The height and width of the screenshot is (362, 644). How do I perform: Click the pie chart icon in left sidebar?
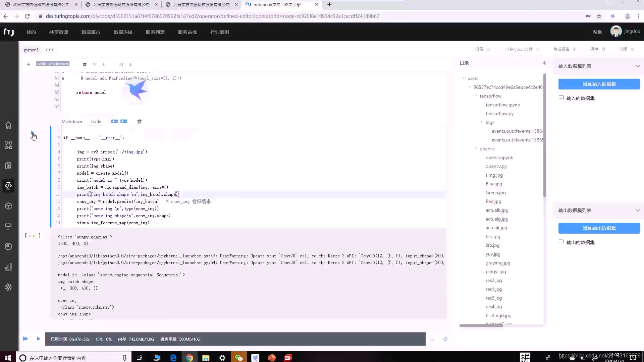pos(8,246)
